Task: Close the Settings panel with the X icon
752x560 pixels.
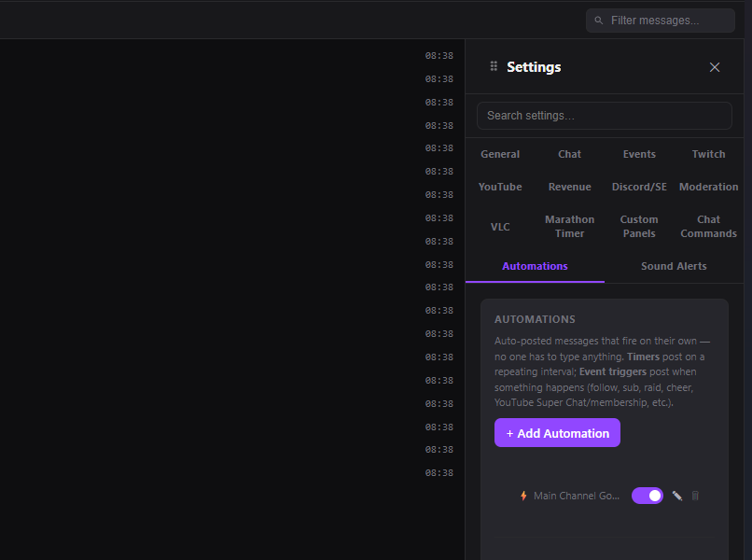Action: (x=714, y=67)
